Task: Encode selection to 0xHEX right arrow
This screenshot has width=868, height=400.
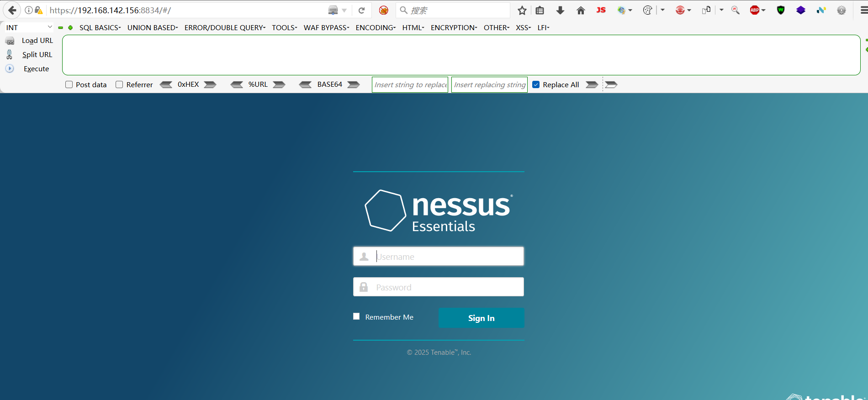Action: pyautogui.click(x=210, y=84)
